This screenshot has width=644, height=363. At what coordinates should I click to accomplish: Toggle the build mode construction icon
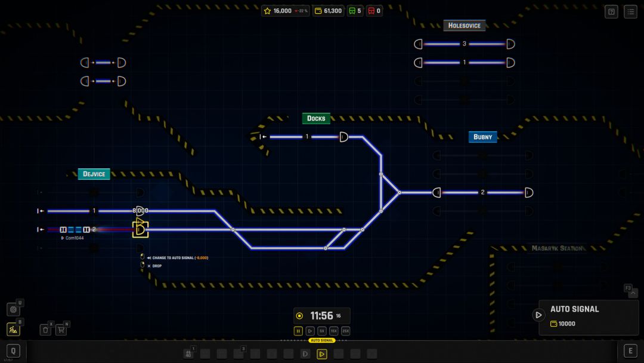pos(13,329)
